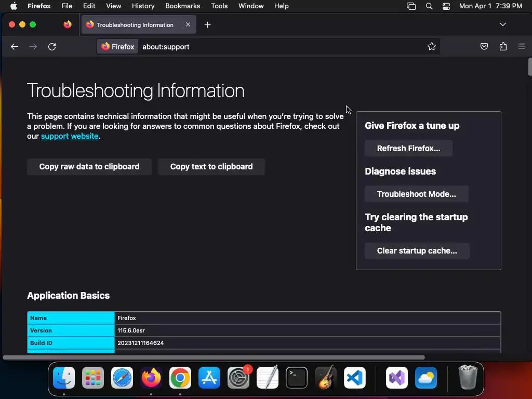532x399 pixels.
Task: Click the Version header cell
Action: pos(71,330)
